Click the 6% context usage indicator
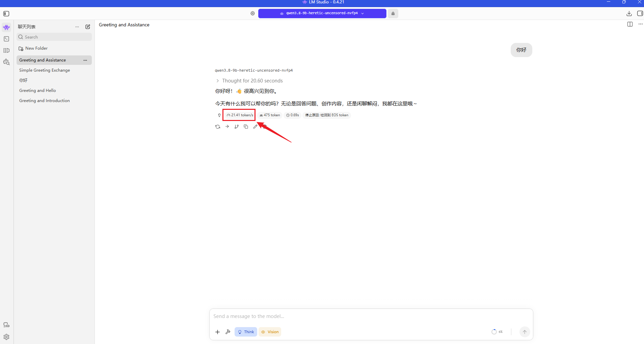644x344 pixels. coord(497,332)
